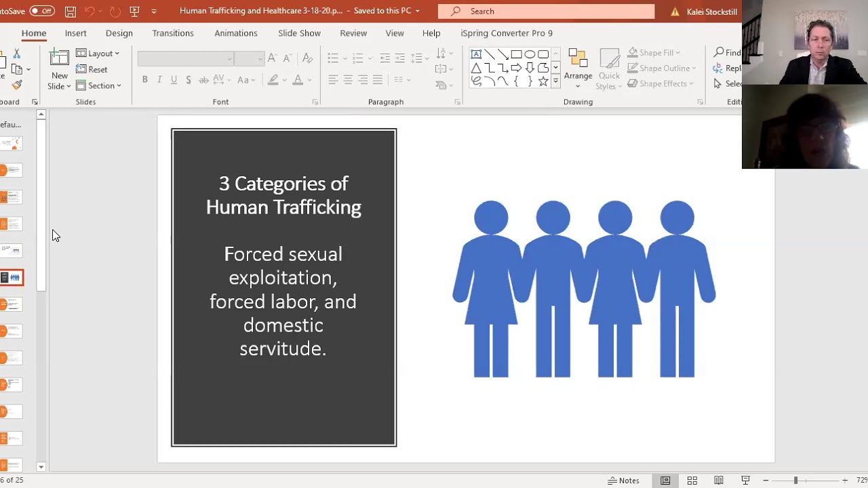Click the Numbering list icon
Screen dimensions: 868x488
(x=357, y=58)
